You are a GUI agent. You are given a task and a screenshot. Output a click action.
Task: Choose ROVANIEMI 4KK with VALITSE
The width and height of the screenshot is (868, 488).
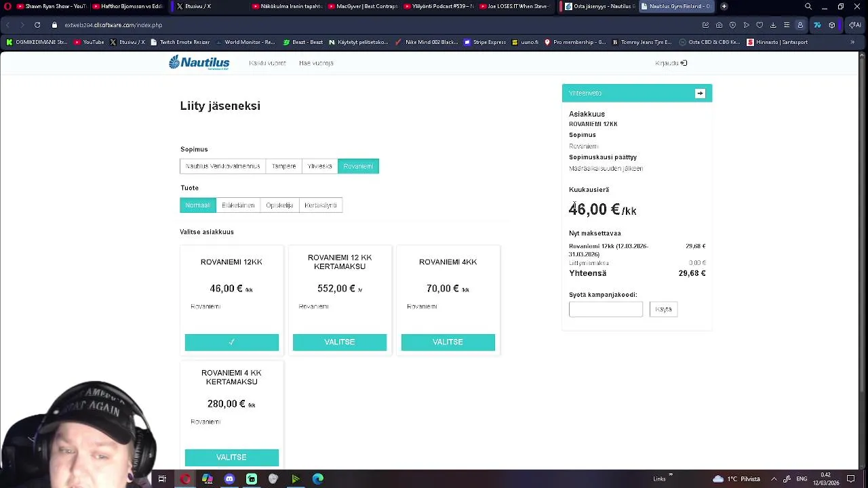coord(448,342)
